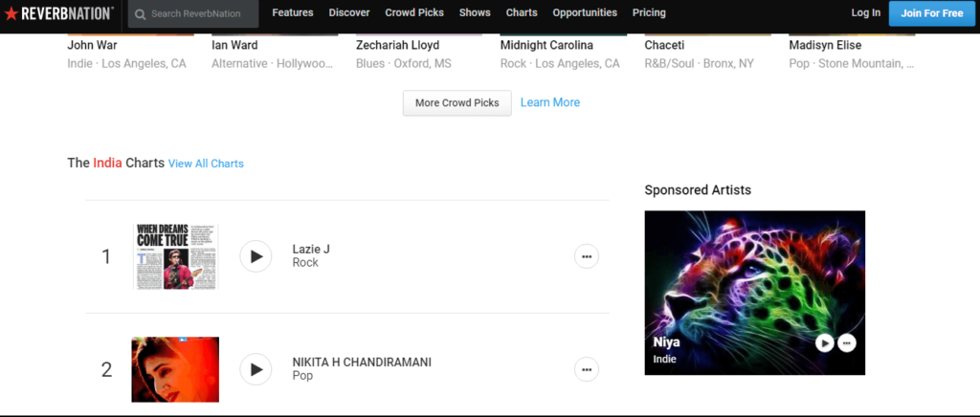Viewport: 980px width, 417px height.
Task: Open more options for Lazie J
Action: pos(587,256)
